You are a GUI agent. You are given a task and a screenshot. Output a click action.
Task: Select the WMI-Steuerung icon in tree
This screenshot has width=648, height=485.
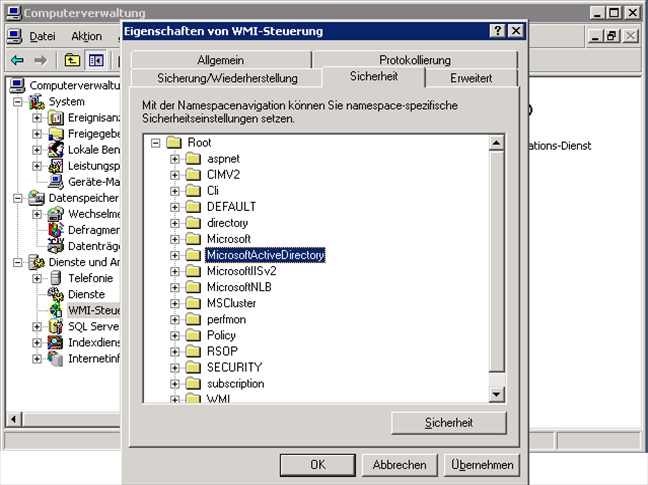coord(56,311)
